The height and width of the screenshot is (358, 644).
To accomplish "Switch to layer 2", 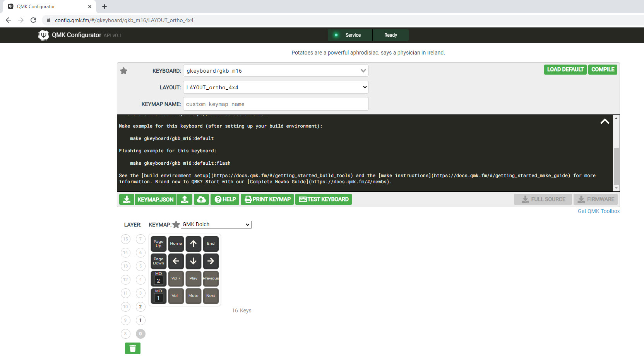I will [140, 307].
